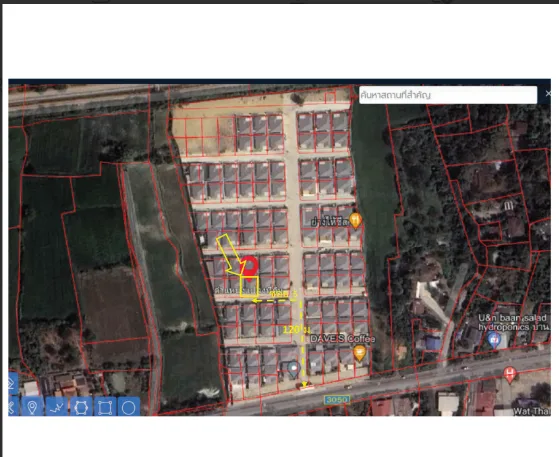Click the place search input field
This screenshot has height=457, width=559.
point(448,95)
